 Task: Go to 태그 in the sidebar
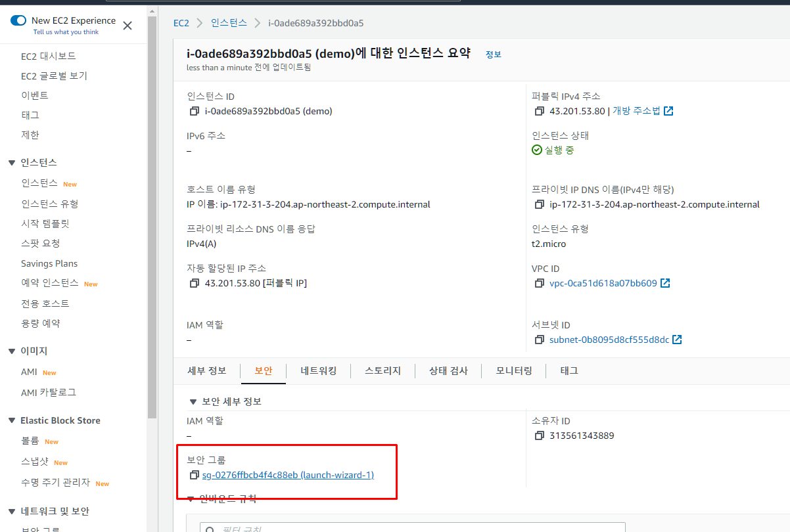[30, 115]
